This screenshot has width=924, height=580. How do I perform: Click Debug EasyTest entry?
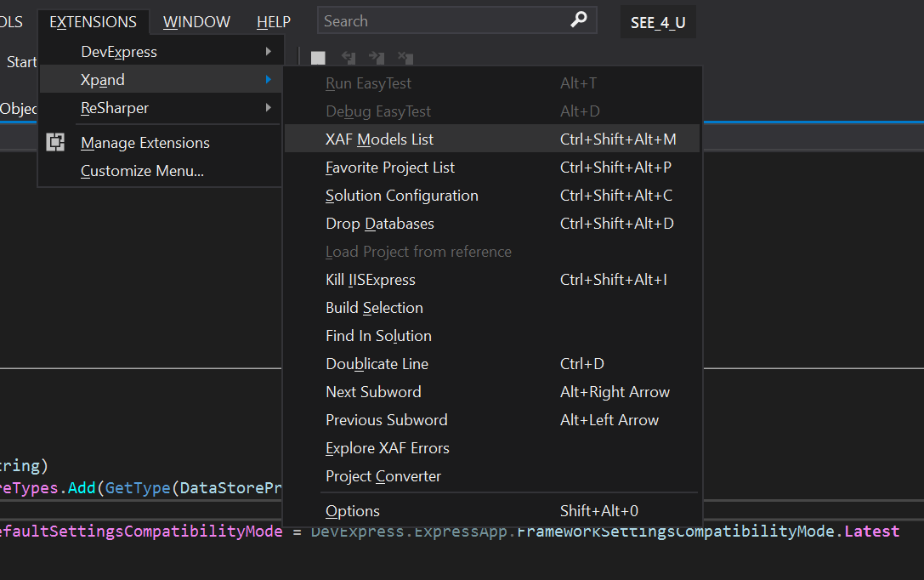pyautogui.click(x=492, y=111)
